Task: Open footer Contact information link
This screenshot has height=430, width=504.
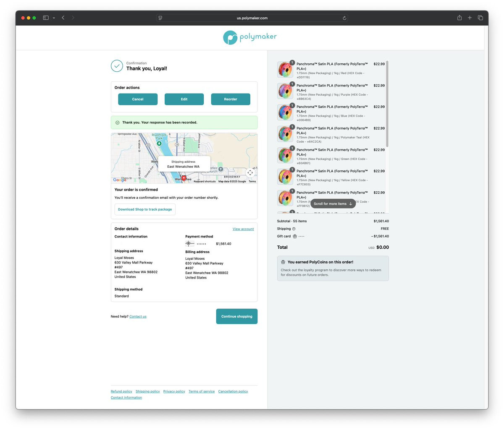Action: coord(126,398)
